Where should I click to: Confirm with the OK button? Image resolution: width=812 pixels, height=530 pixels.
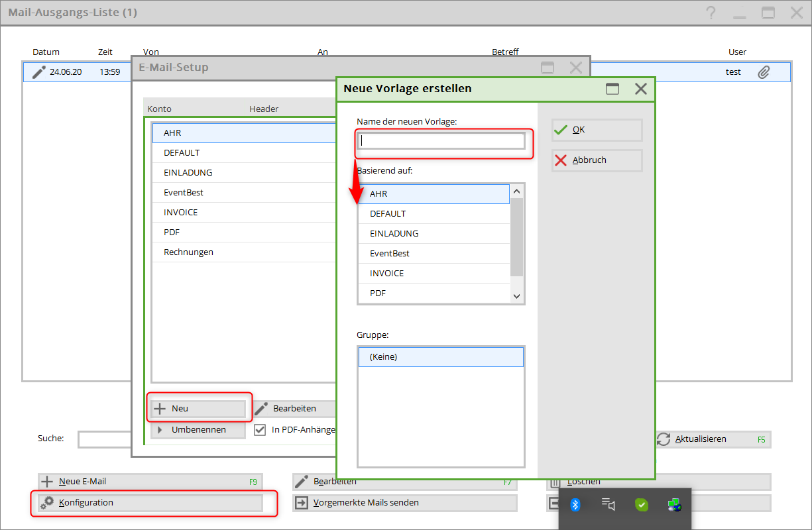coord(597,130)
